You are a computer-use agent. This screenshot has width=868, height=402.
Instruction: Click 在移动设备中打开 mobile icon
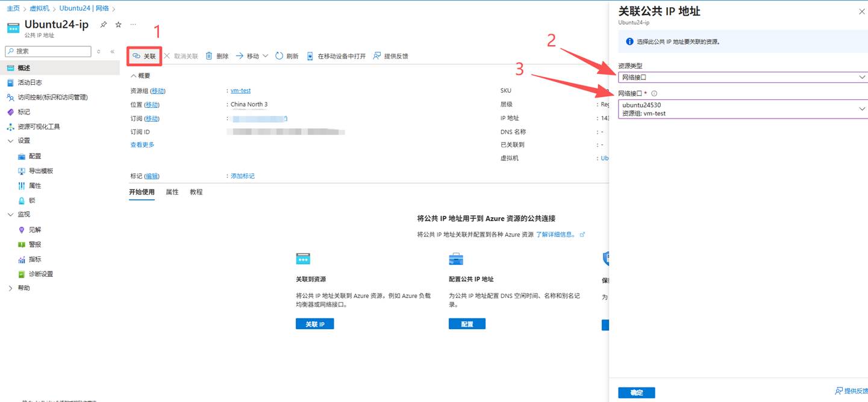[310, 56]
